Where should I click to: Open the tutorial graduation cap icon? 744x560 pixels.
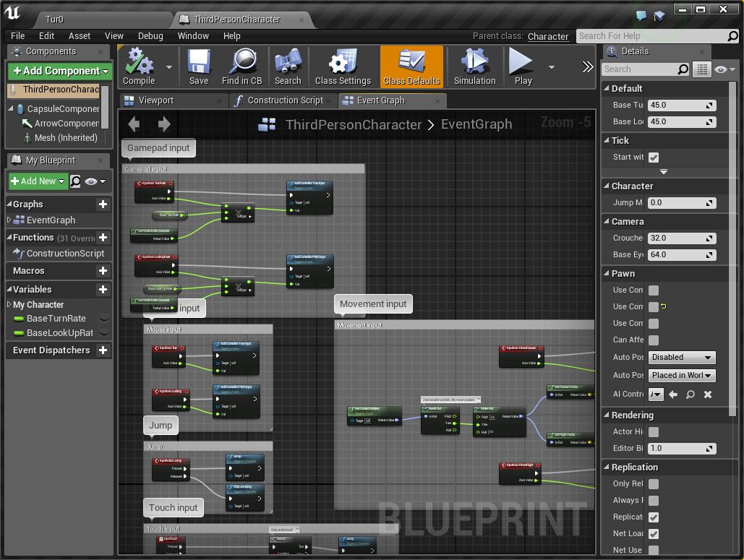click(659, 16)
